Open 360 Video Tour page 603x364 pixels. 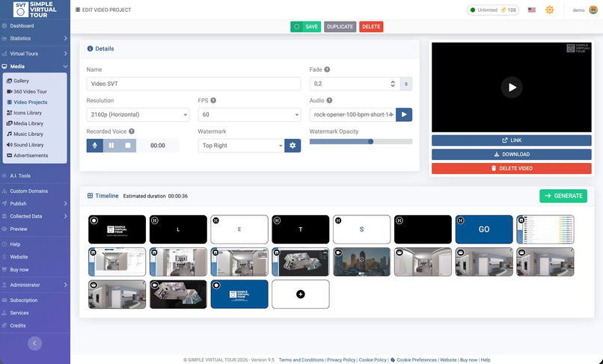pyautogui.click(x=30, y=91)
